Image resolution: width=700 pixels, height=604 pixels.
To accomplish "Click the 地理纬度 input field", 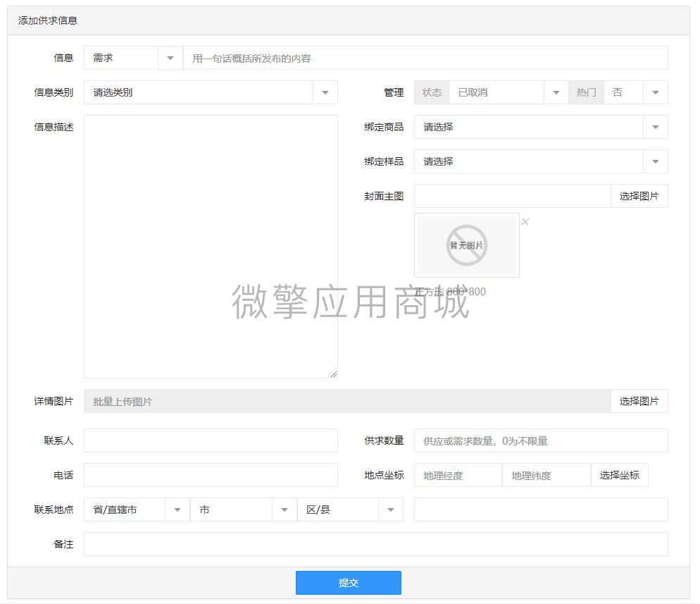I will click(546, 475).
